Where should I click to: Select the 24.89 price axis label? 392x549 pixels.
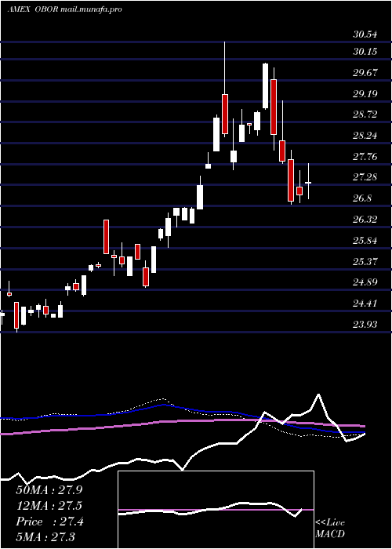click(x=365, y=282)
